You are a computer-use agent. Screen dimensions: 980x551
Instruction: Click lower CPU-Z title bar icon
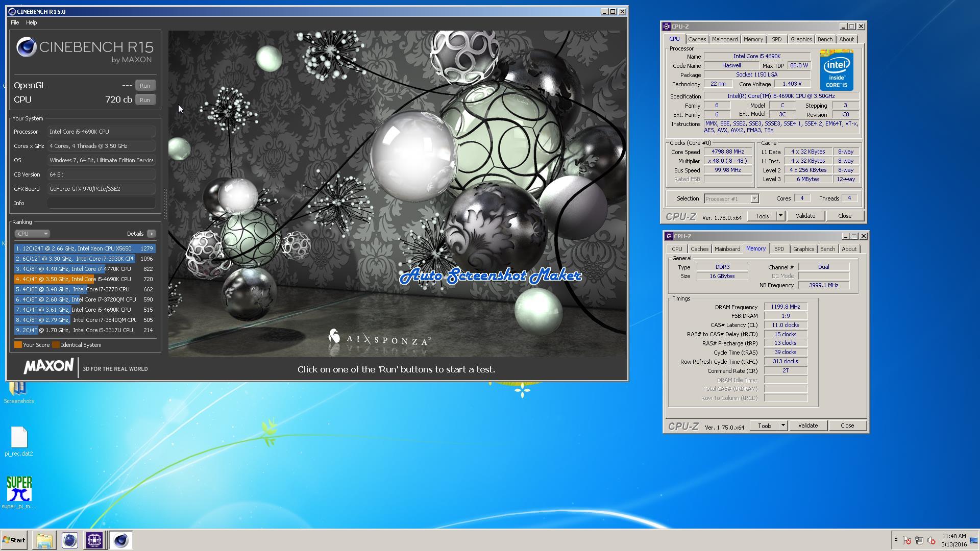[x=669, y=236]
